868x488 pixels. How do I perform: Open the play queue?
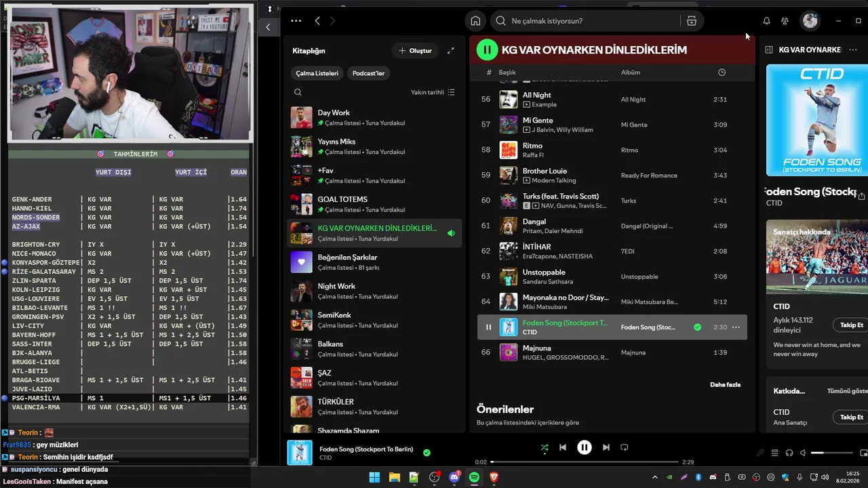tap(775, 453)
